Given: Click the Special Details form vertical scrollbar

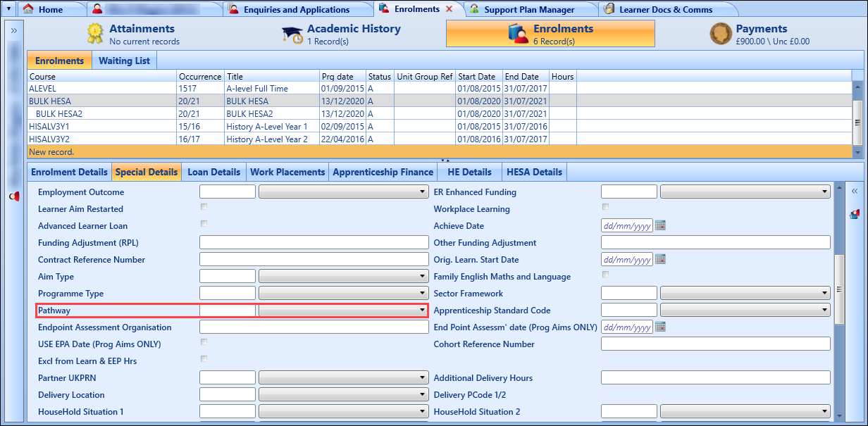Looking at the screenshot, I should point(838,301).
